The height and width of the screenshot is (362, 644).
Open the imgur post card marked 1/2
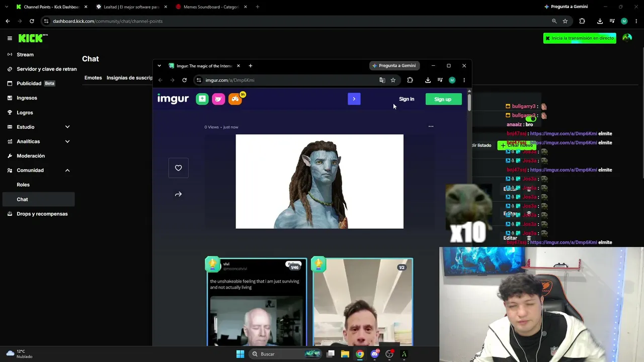coord(362,302)
